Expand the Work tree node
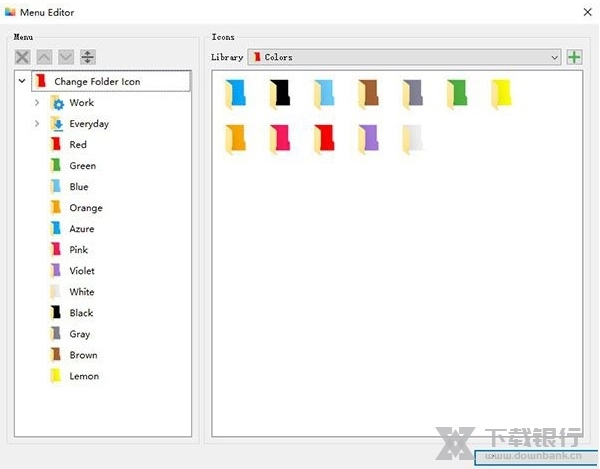The width and height of the screenshot is (600, 469). pyautogui.click(x=37, y=103)
